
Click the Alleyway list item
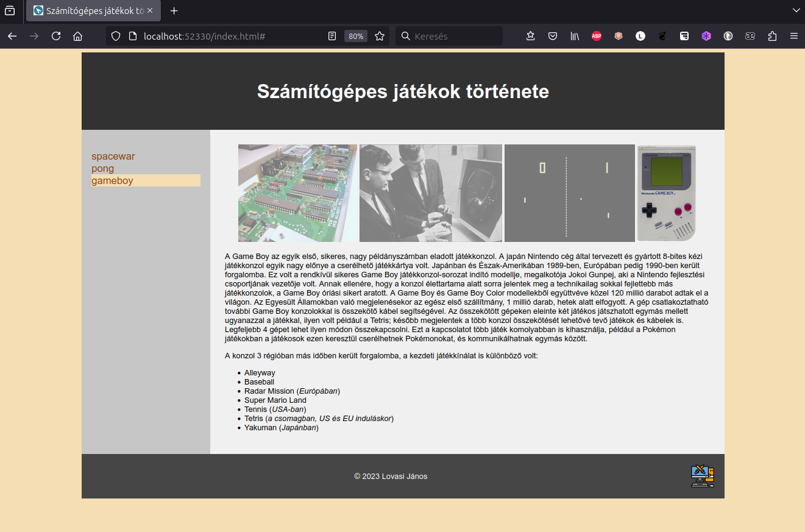pyautogui.click(x=260, y=373)
